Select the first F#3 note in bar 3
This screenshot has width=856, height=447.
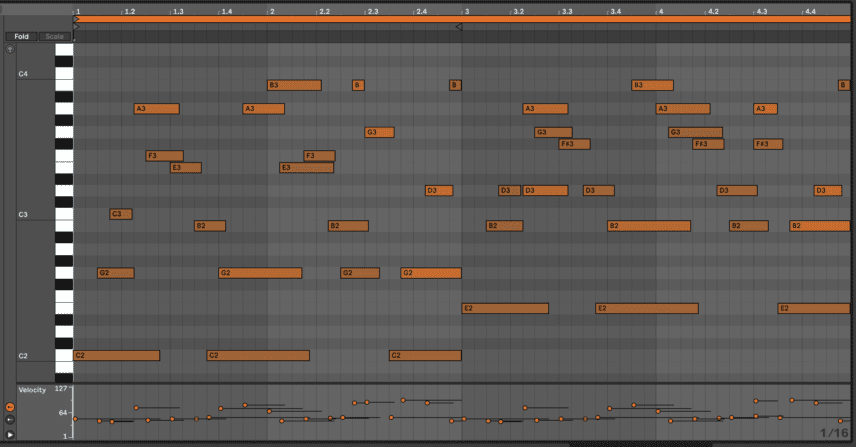click(574, 144)
